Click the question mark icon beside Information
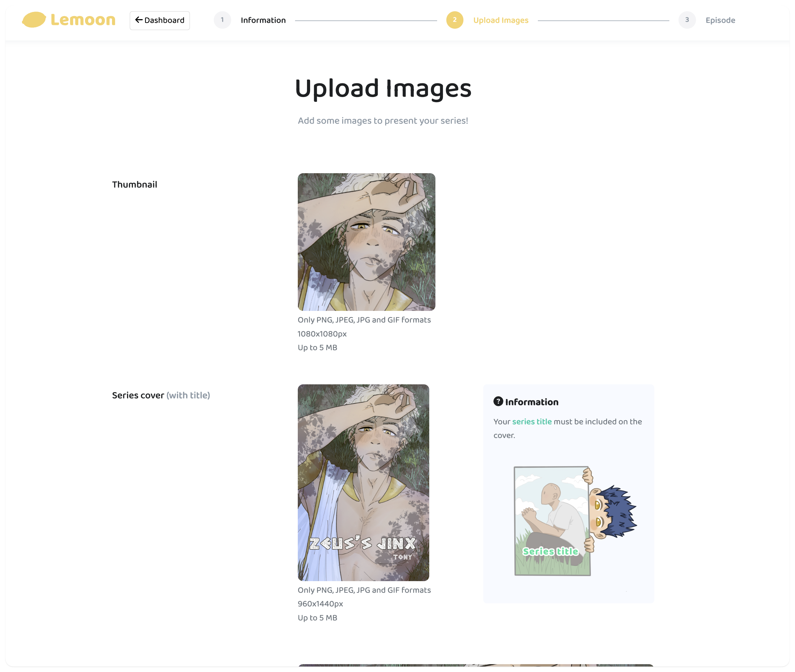 (498, 401)
